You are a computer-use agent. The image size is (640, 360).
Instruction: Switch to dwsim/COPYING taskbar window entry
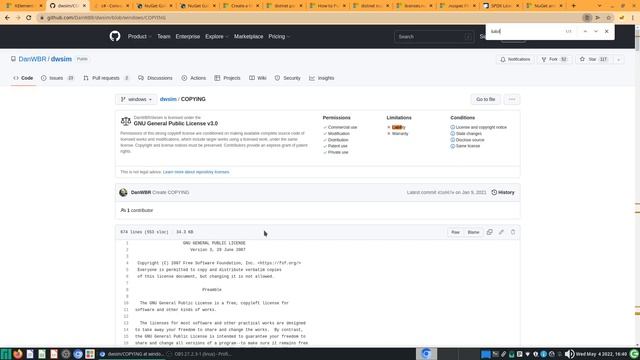coord(132,354)
